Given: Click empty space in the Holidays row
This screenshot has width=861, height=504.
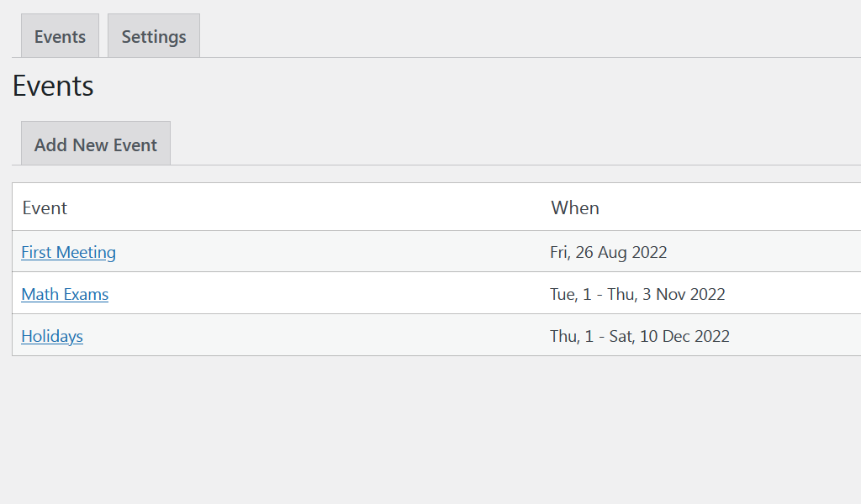Looking at the screenshot, I should [x=330, y=335].
